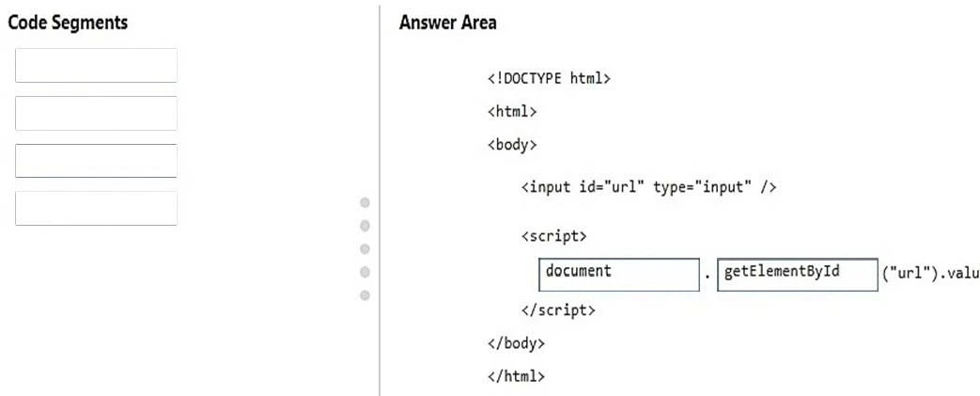Click the bottom dot on the divider handle
980x396 pixels.
pos(365,295)
